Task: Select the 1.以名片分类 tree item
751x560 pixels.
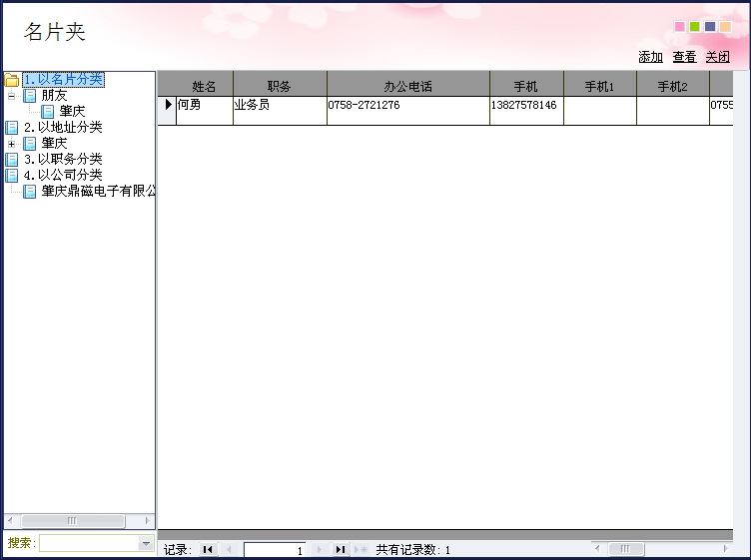Action: 63,80
